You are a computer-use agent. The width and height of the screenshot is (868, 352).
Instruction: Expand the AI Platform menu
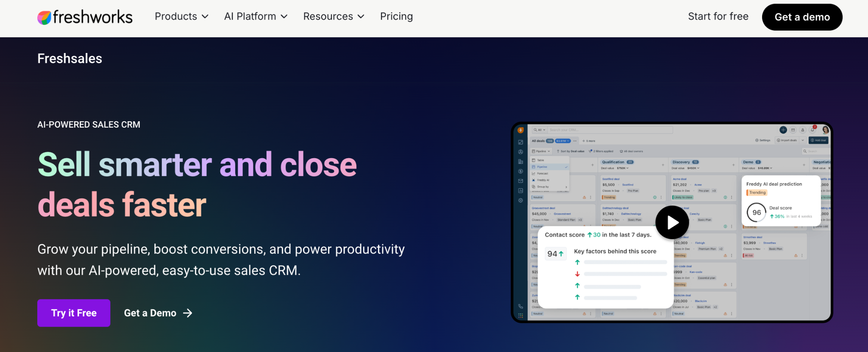256,17
